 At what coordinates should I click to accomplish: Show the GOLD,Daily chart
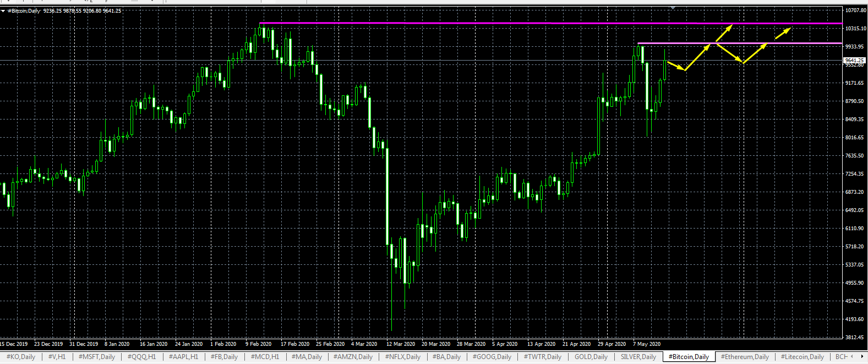pyautogui.click(x=591, y=357)
